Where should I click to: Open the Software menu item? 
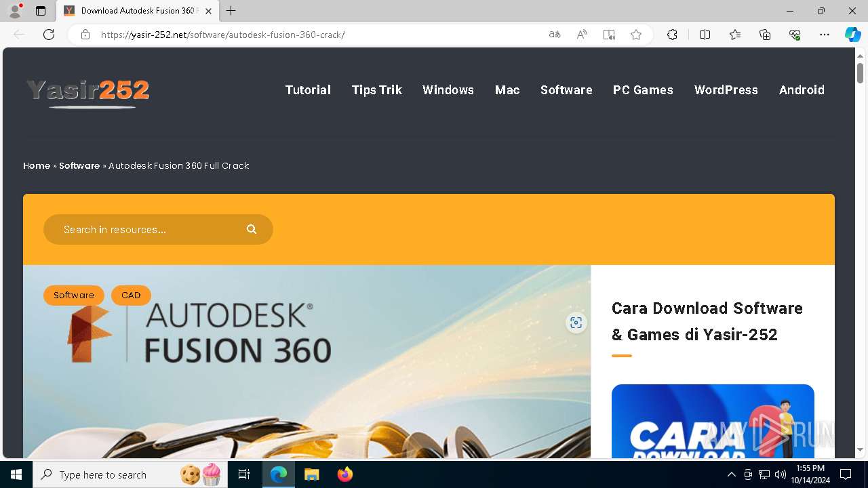pos(566,90)
